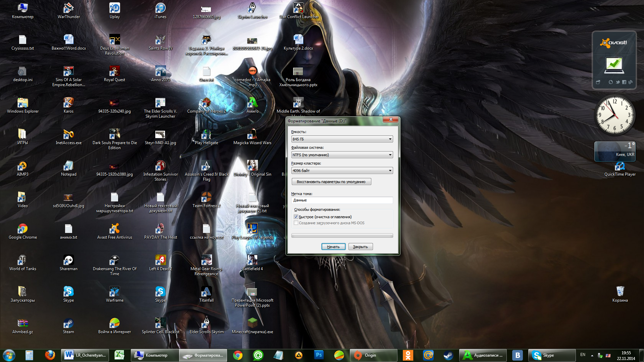
Task: Open Company of Heroes 2 shortcut
Action: [206, 105]
